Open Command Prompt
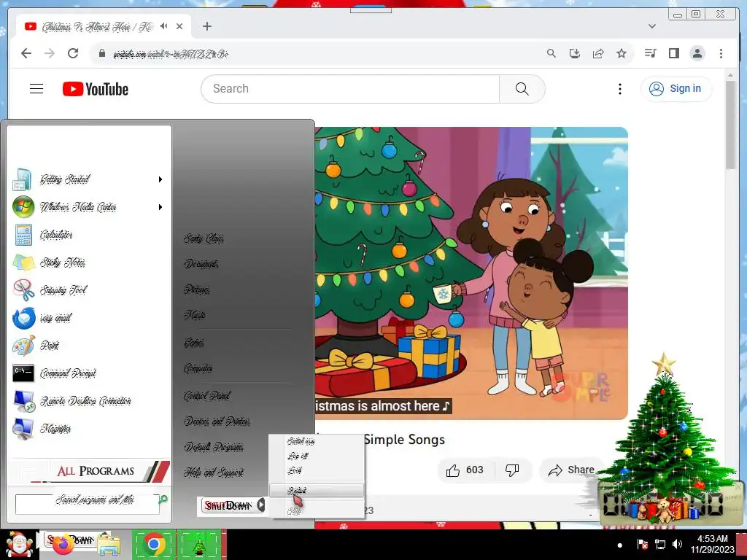The image size is (747, 560). tap(88, 373)
